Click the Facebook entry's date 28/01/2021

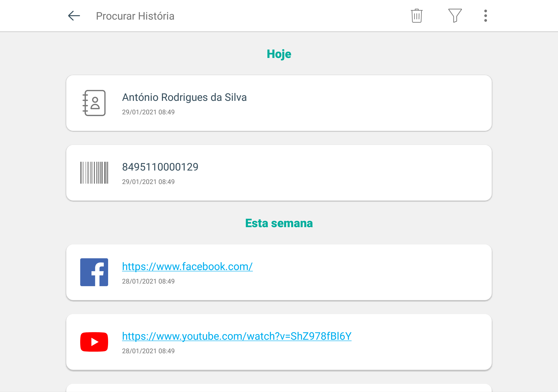click(x=139, y=281)
